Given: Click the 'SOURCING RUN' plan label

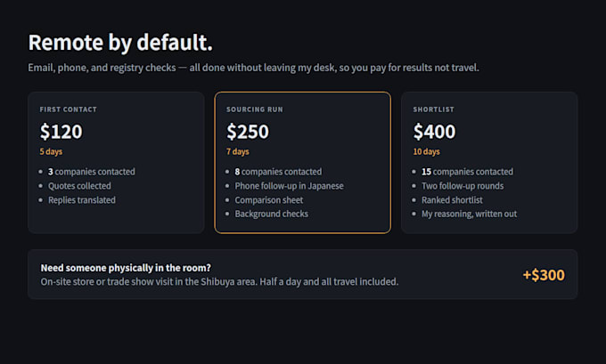Looking at the screenshot, I should click(255, 109).
